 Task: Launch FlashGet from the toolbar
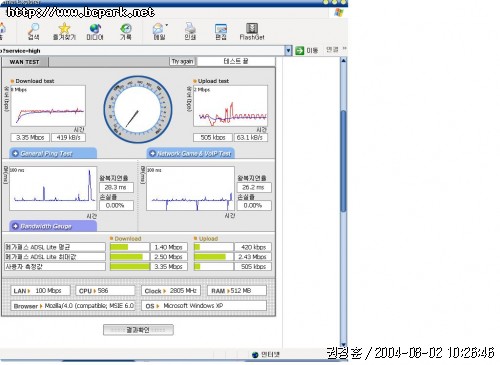(x=252, y=31)
